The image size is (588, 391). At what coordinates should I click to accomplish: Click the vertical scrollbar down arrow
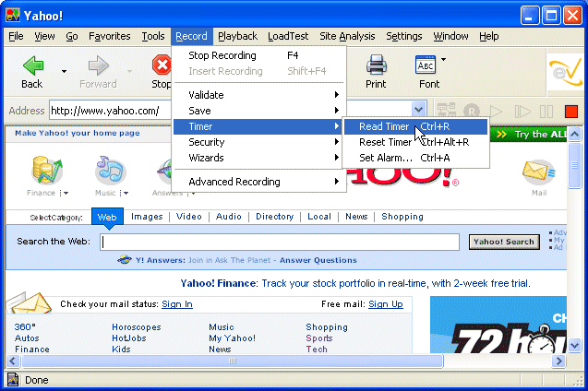pyautogui.click(x=574, y=345)
